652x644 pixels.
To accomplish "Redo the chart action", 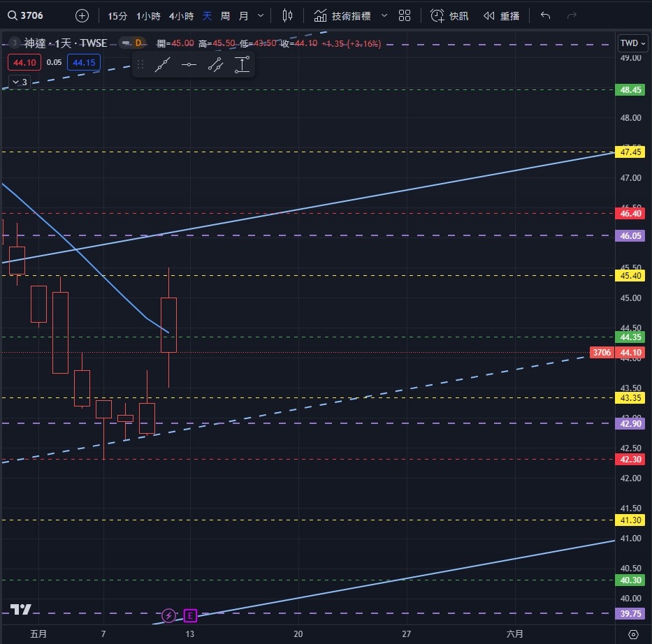I will (572, 16).
